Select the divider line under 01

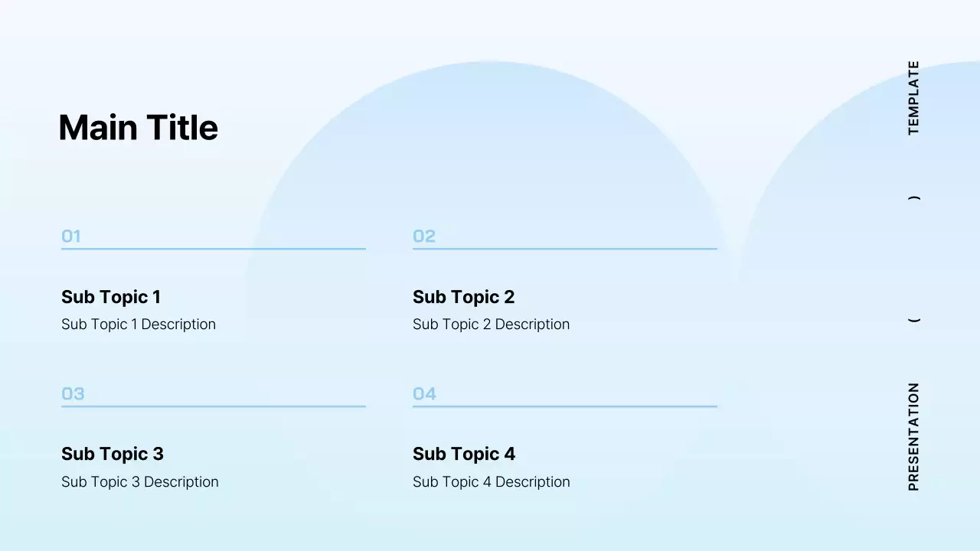213,249
